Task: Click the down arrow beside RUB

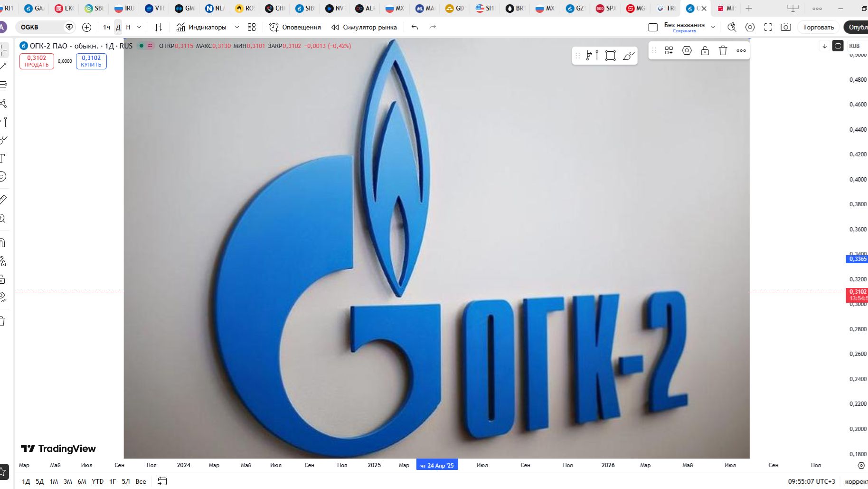Action: click(825, 46)
